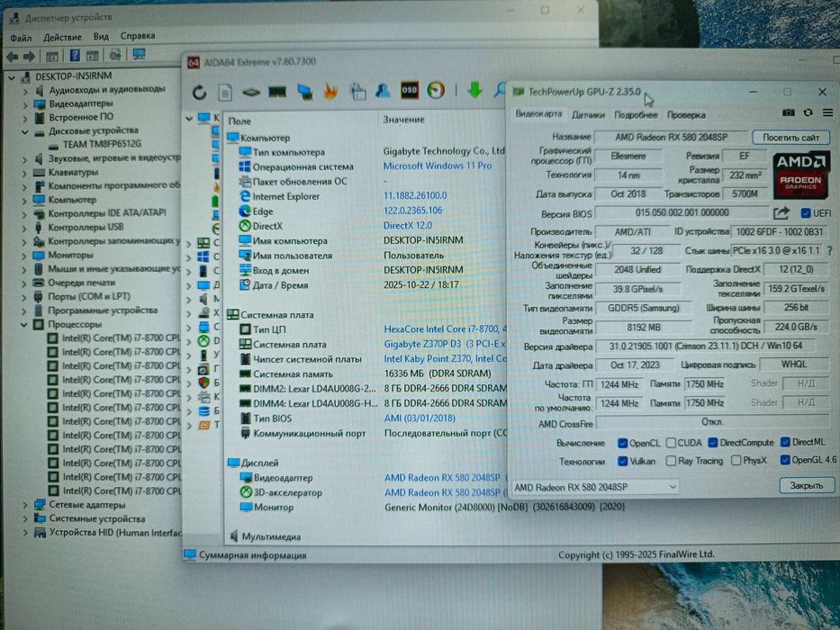Expand Системные устройства node

(x=25, y=518)
